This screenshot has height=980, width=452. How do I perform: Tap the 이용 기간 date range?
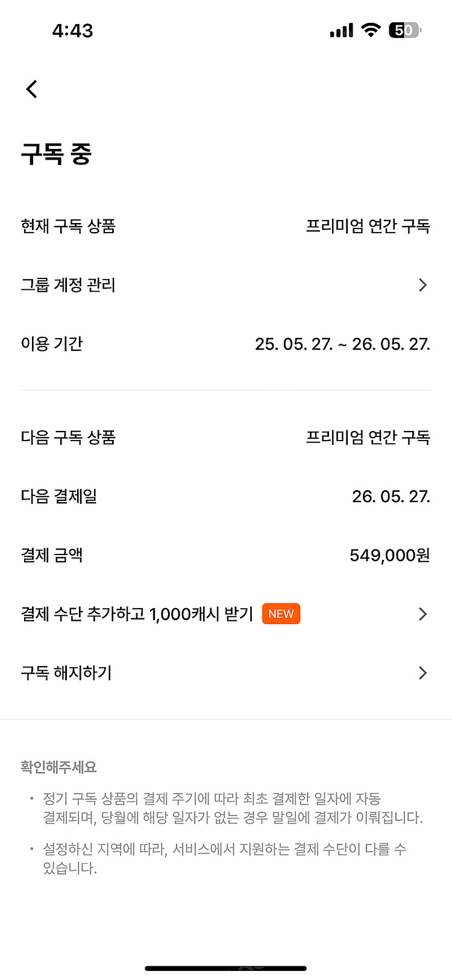tap(342, 344)
